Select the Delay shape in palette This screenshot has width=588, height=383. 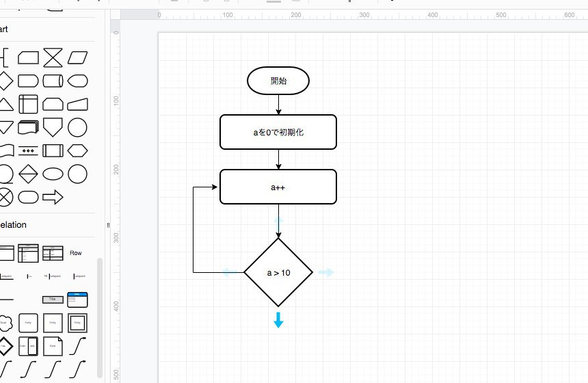(x=28, y=81)
